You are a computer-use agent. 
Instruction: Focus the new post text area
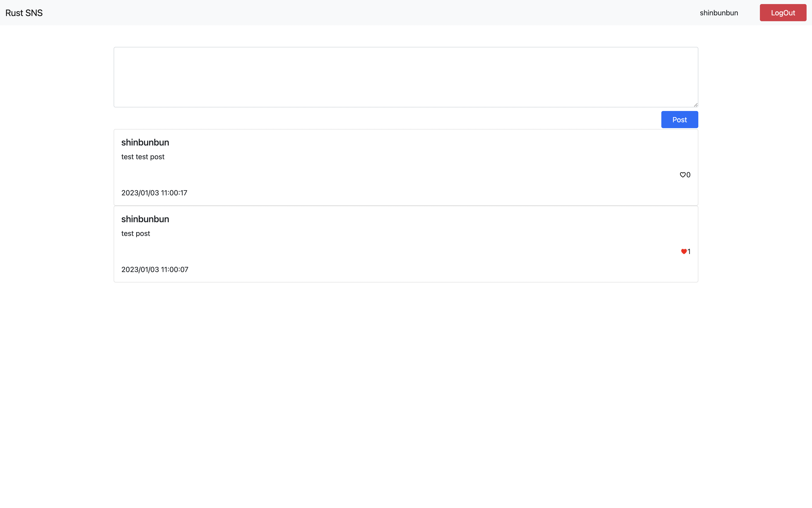tap(406, 77)
